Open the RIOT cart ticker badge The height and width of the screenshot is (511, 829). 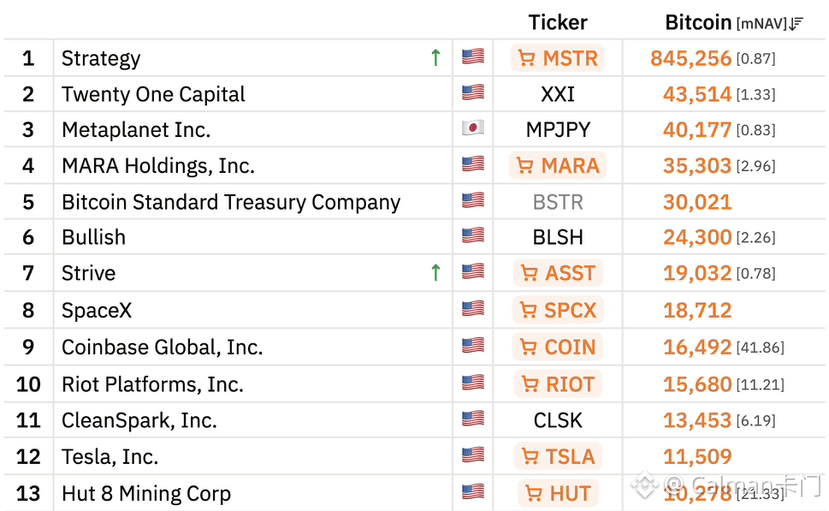click(x=558, y=384)
